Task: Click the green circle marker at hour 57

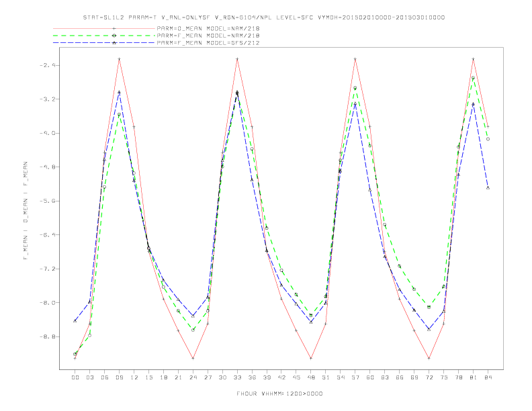Action: (355, 88)
